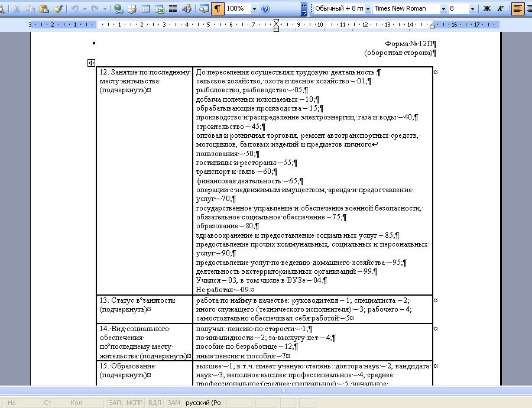
Task: Click cell '13. Статус в занятости'
Action: point(138,300)
